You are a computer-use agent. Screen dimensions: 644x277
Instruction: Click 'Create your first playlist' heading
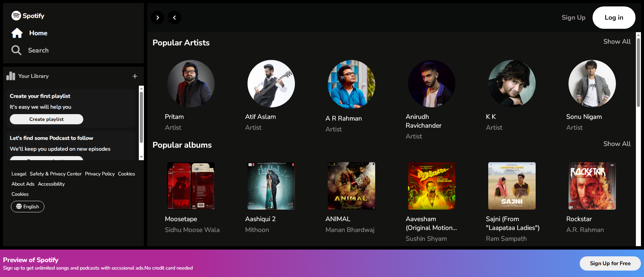click(x=40, y=96)
